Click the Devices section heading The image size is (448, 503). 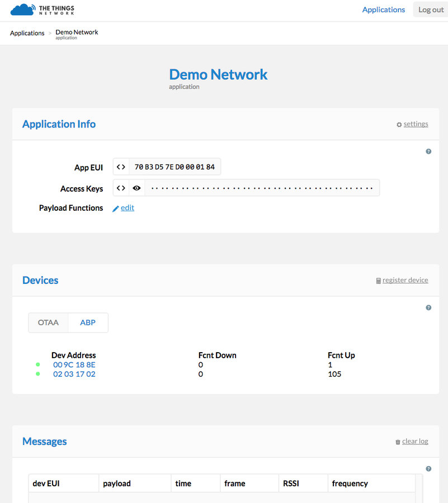40,281
